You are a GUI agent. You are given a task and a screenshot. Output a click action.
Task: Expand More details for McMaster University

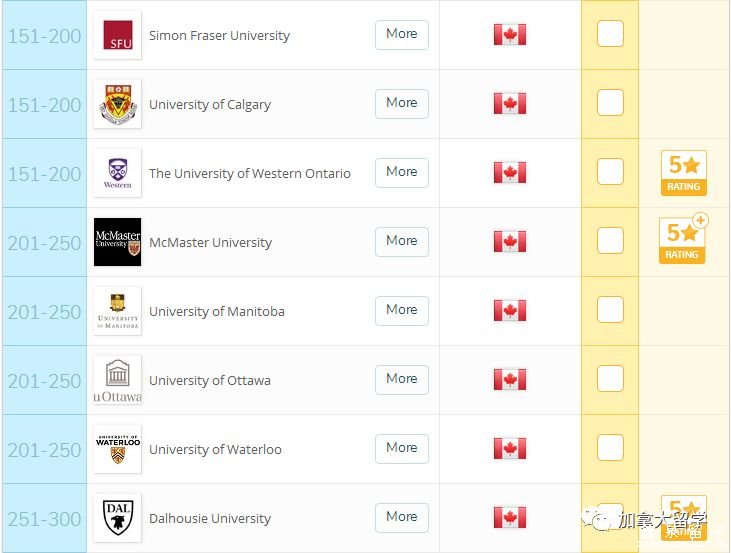402,242
